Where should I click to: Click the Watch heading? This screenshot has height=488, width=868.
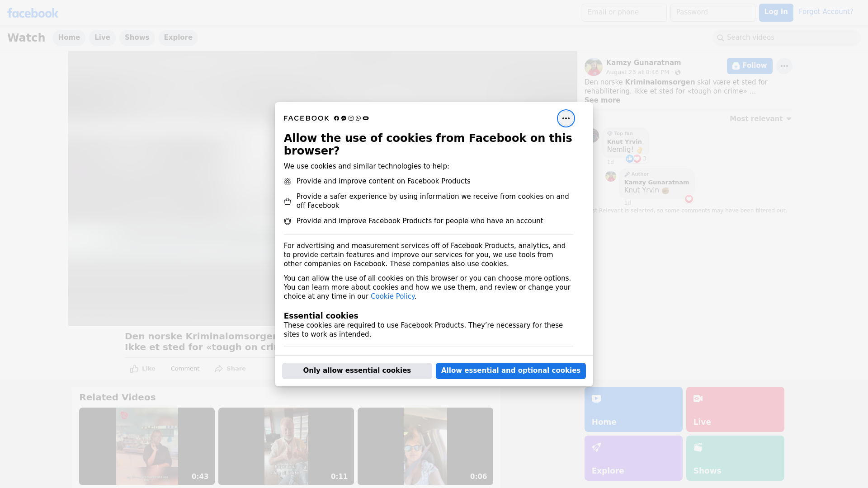[x=26, y=38]
